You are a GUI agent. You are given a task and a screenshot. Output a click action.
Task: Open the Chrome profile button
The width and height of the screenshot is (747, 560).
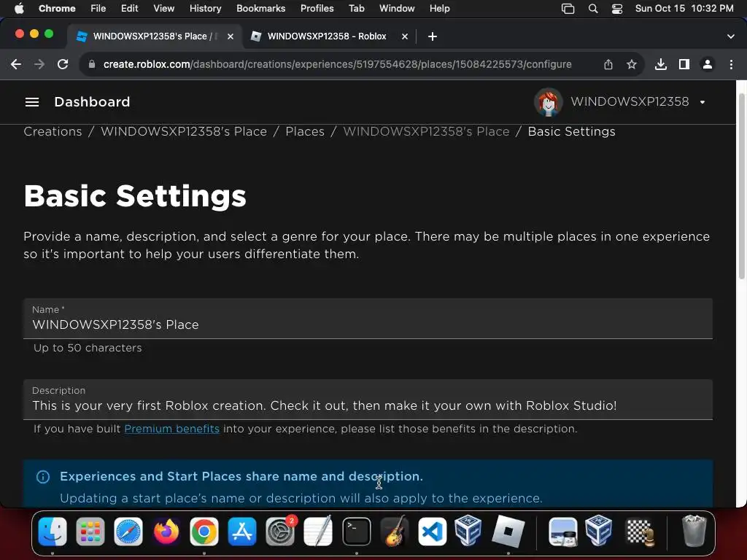708,64
